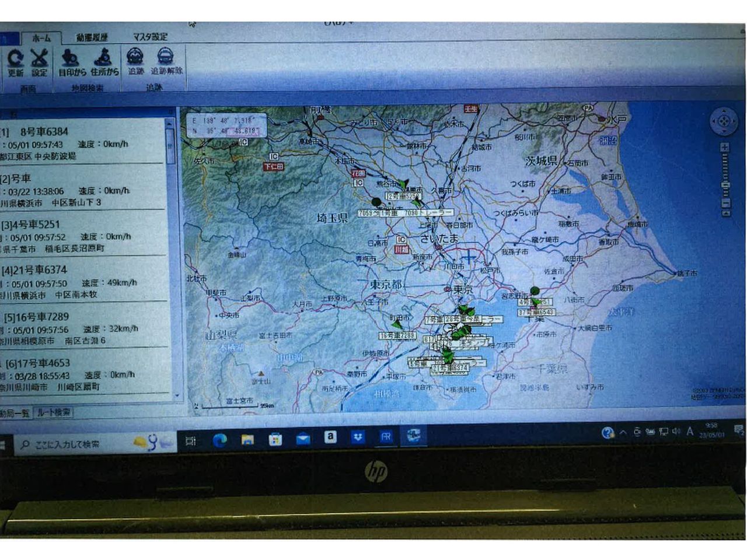Switch to the ホーム ribbon tab
The image size is (747, 560).
[x=41, y=38]
